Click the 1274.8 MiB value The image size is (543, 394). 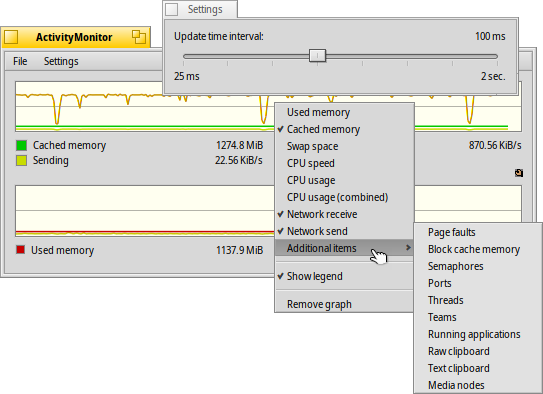coord(239,145)
